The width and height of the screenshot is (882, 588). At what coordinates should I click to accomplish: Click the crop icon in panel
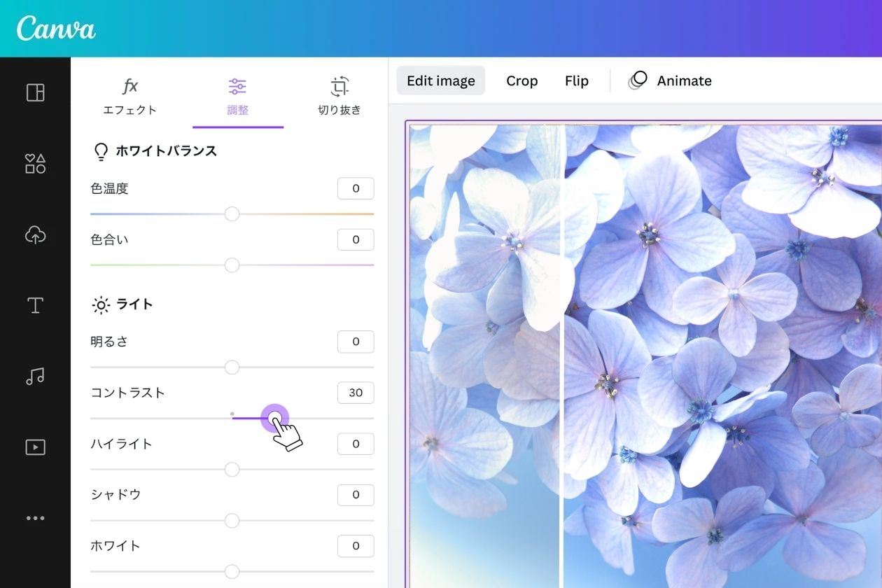coord(339,86)
